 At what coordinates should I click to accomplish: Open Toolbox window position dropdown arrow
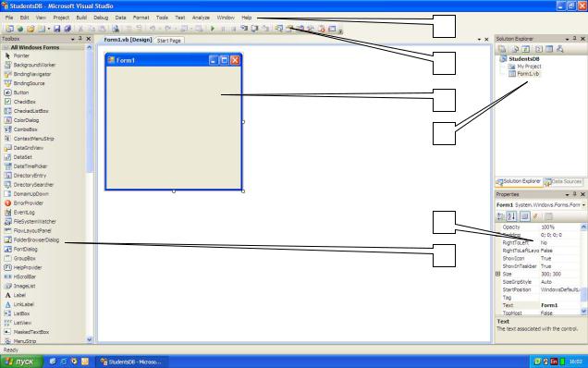(73, 39)
